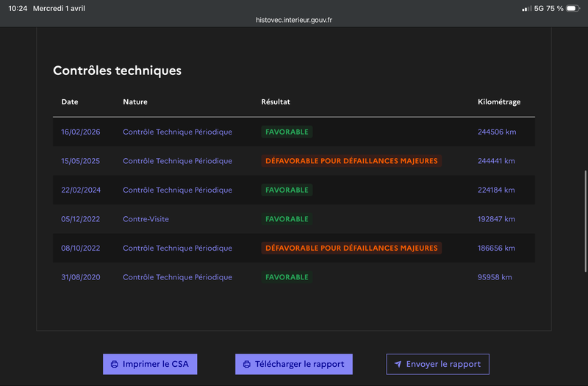Click the printer icon in Imprimer le CSA
This screenshot has width=588, height=386.
(114, 364)
